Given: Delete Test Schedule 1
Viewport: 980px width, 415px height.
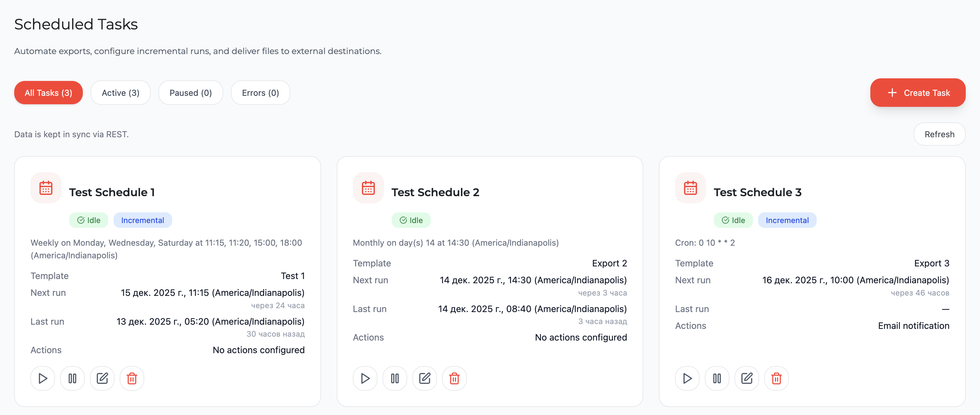Looking at the screenshot, I should tap(132, 378).
